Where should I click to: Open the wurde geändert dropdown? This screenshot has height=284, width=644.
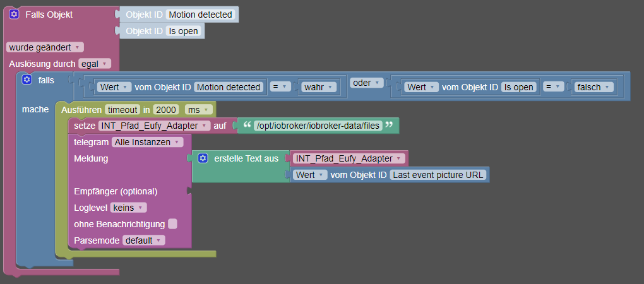click(x=44, y=47)
